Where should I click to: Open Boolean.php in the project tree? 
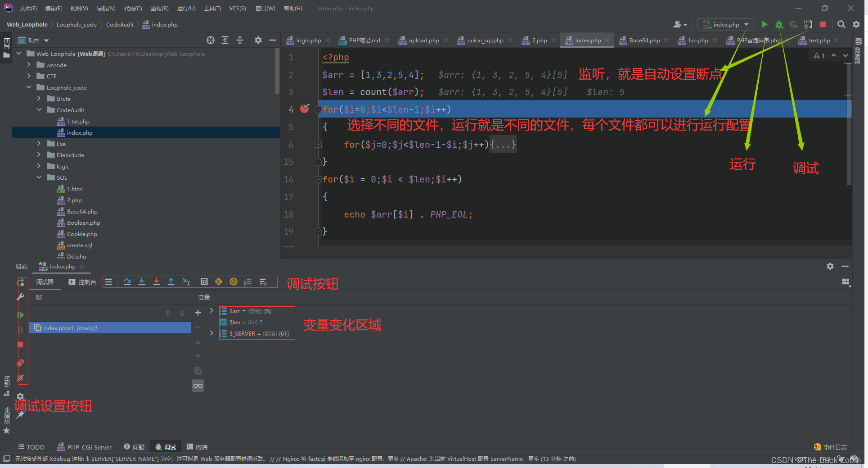(83, 223)
